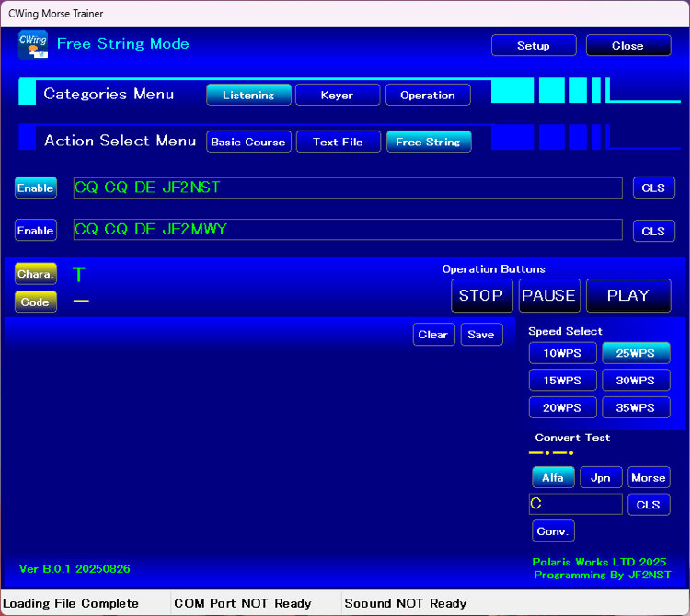Select the Operation category

point(428,95)
